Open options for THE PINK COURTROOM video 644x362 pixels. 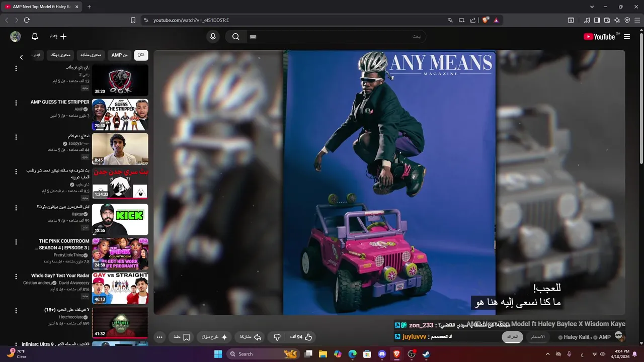(x=16, y=242)
